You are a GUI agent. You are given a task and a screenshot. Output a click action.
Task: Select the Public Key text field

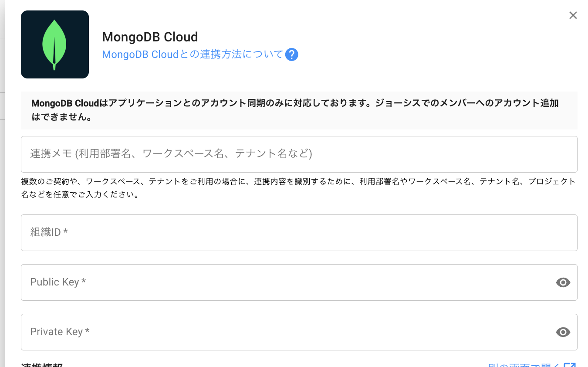click(287, 282)
